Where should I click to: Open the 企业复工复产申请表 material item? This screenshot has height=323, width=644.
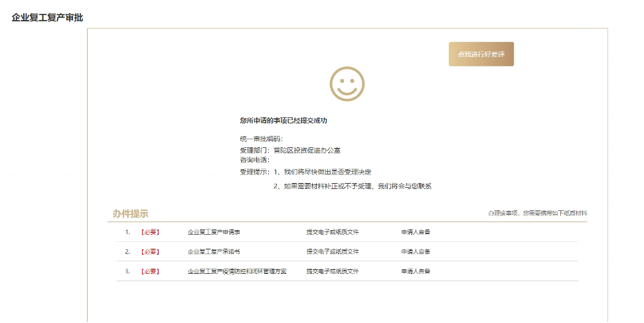point(214,233)
